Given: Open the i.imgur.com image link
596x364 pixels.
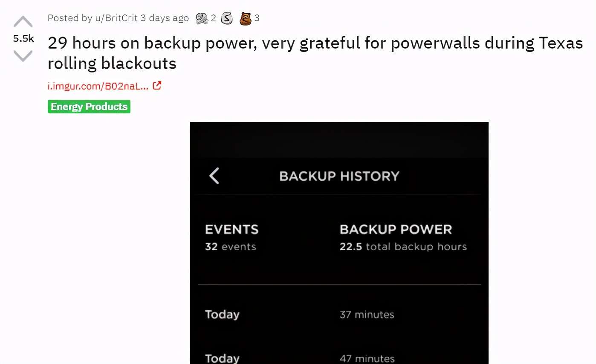Looking at the screenshot, I should click(x=98, y=86).
